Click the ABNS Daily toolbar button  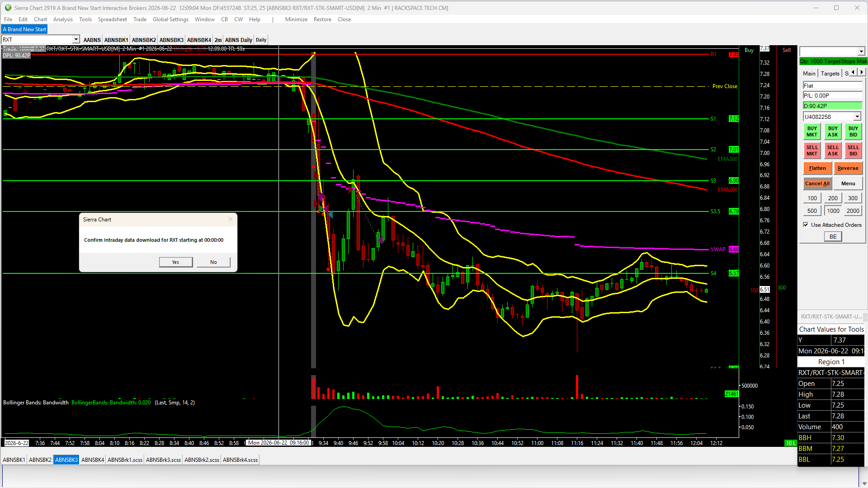239,40
